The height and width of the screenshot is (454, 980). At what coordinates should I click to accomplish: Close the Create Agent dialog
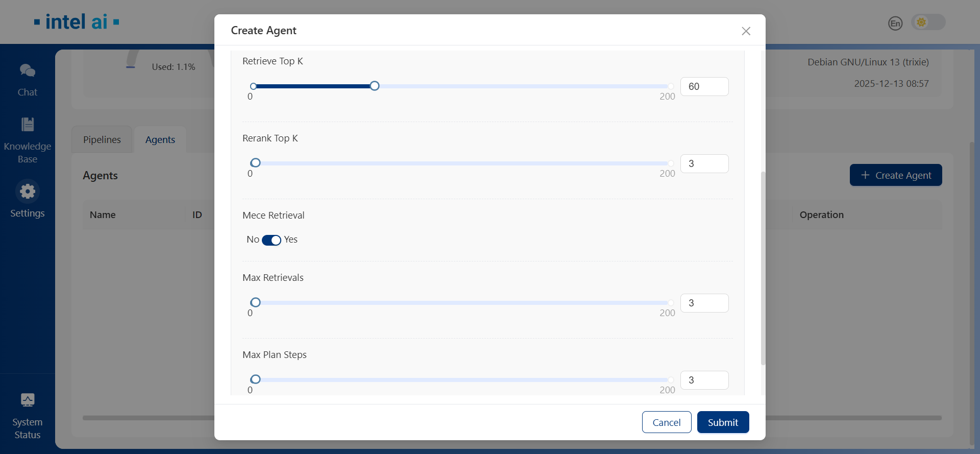(746, 31)
